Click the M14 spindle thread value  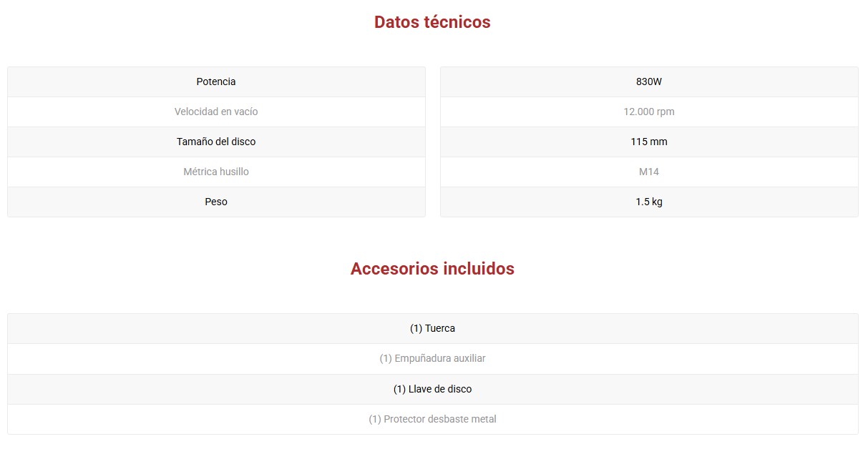(649, 172)
